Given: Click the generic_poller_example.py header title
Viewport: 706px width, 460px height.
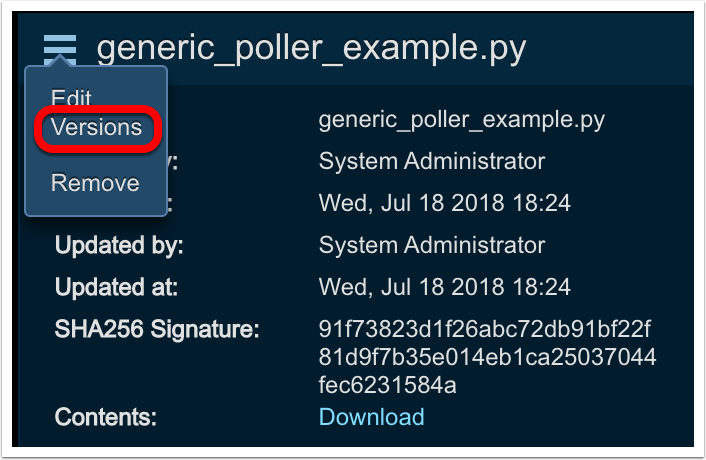Looking at the screenshot, I should (x=311, y=47).
